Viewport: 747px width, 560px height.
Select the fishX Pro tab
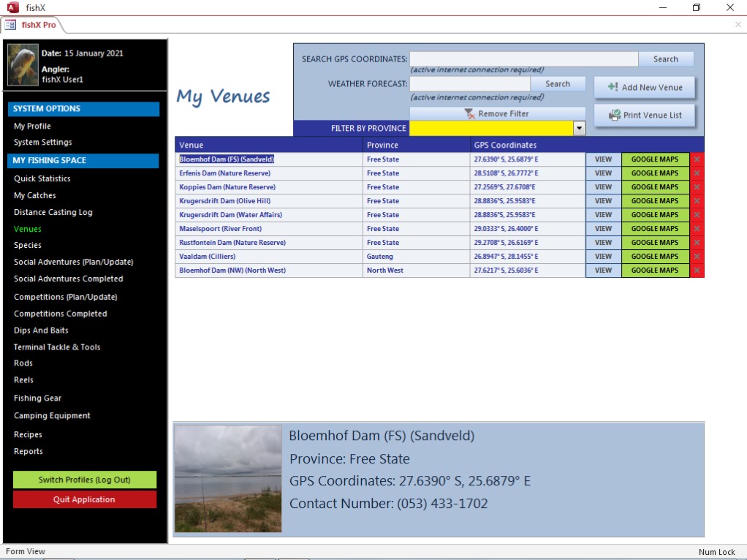point(33,25)
